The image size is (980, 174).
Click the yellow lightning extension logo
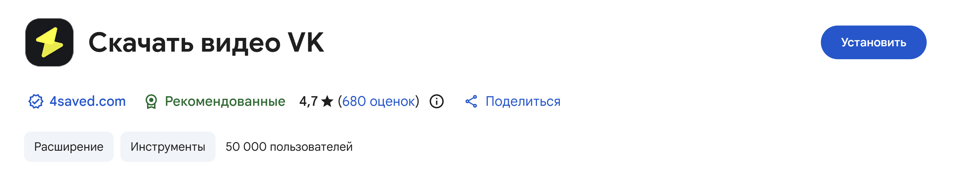click(49, 42)
